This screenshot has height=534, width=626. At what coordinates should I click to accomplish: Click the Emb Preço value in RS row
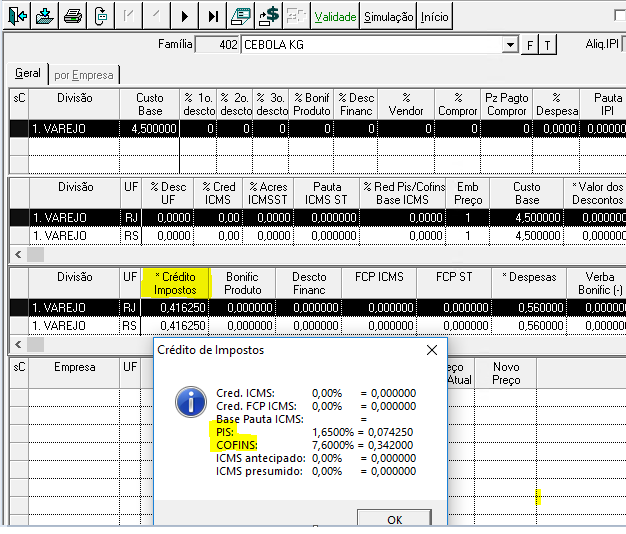[468, 235]
